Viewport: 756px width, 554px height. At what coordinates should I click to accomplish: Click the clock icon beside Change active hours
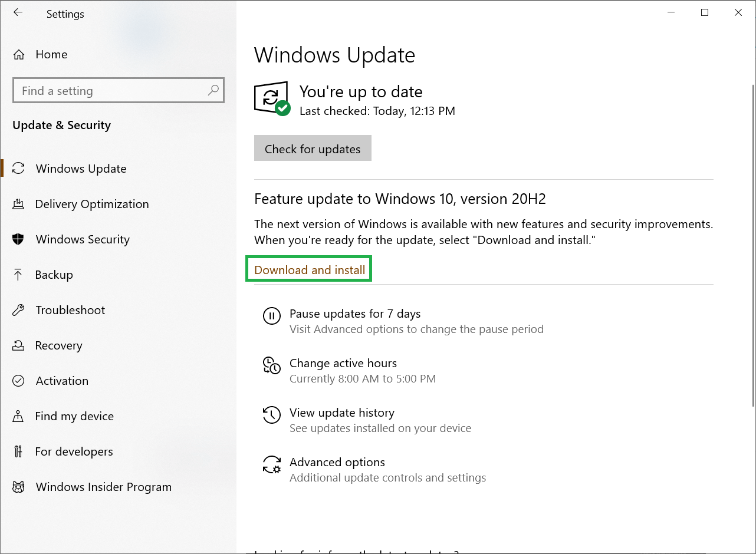(271, 365)
